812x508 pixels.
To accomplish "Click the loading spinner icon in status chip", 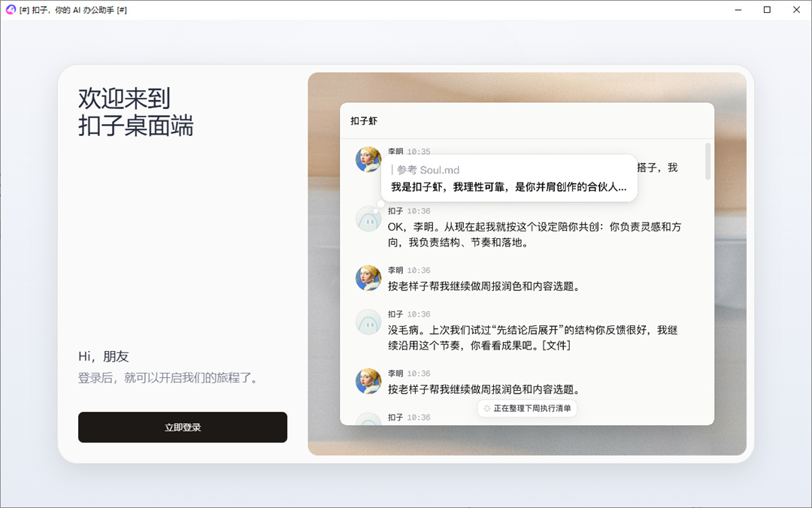I will point(486,409).
